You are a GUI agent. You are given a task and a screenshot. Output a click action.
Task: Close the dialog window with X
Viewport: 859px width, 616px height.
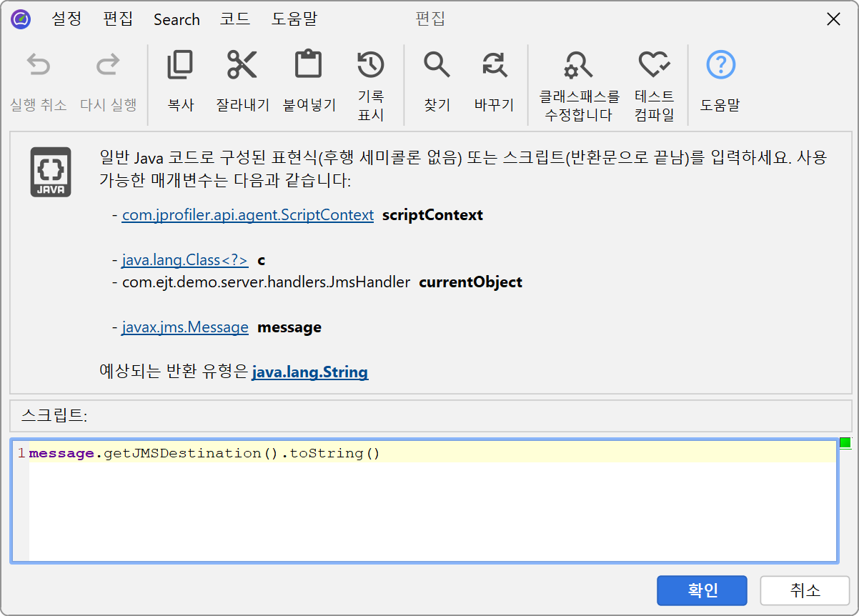tap(833, 19)
